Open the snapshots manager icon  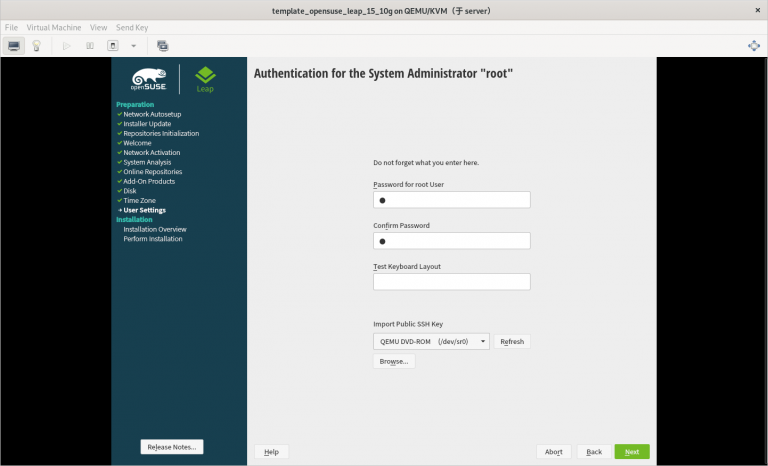click(163, 46)
